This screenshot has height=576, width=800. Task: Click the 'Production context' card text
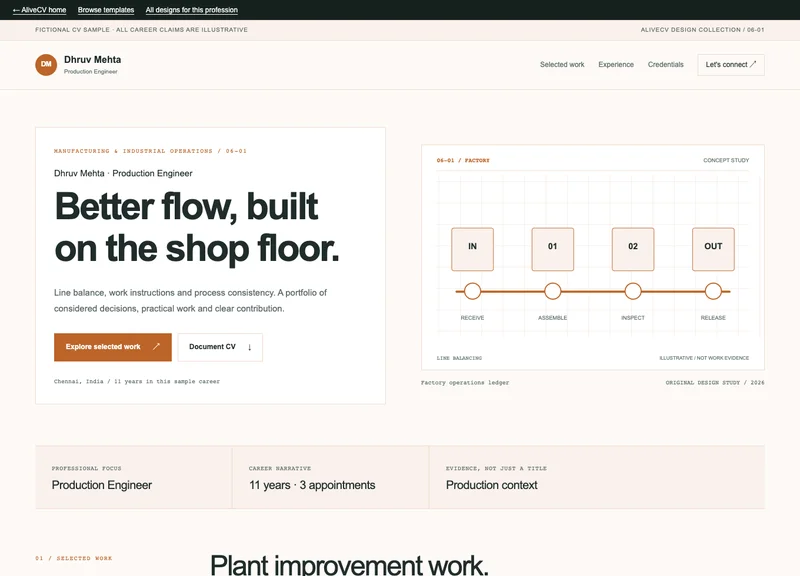(491, 485)
